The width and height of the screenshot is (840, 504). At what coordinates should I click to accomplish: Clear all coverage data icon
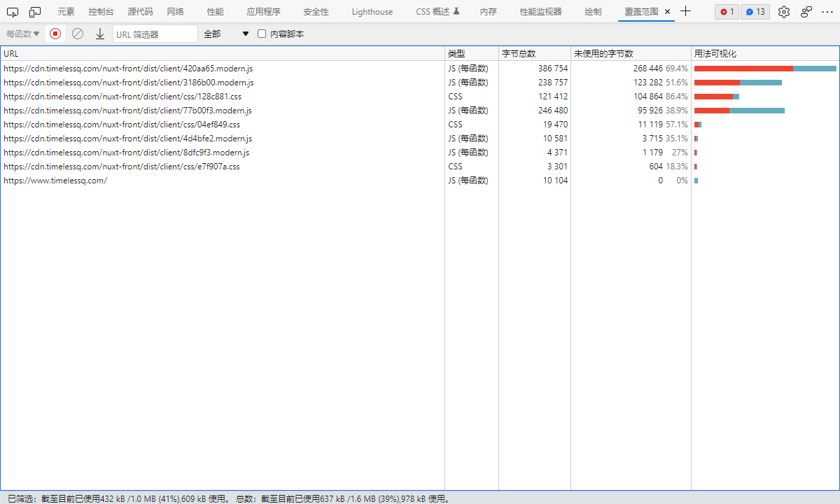pos(78,34)
